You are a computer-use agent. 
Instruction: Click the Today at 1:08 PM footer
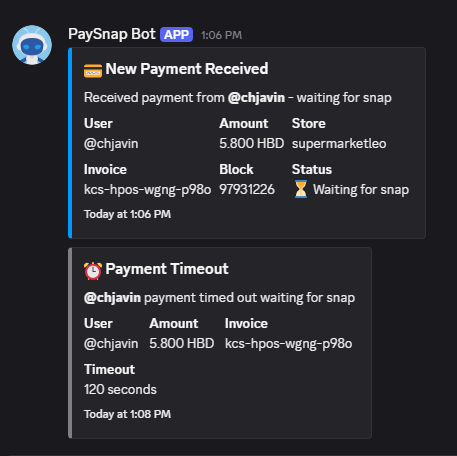(x=127, y=414)
